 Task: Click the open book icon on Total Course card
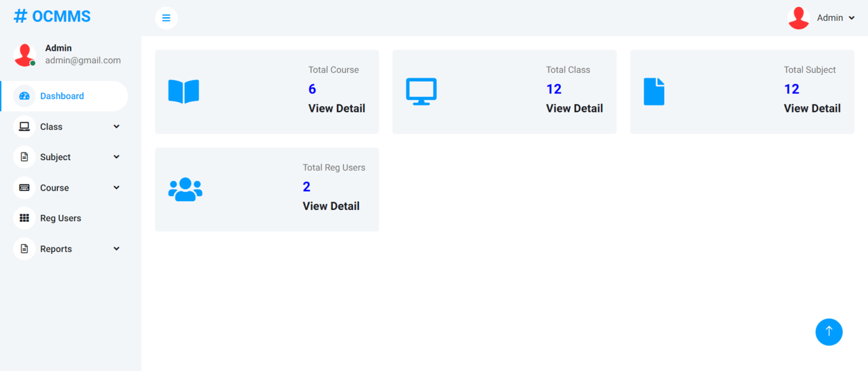183,91
